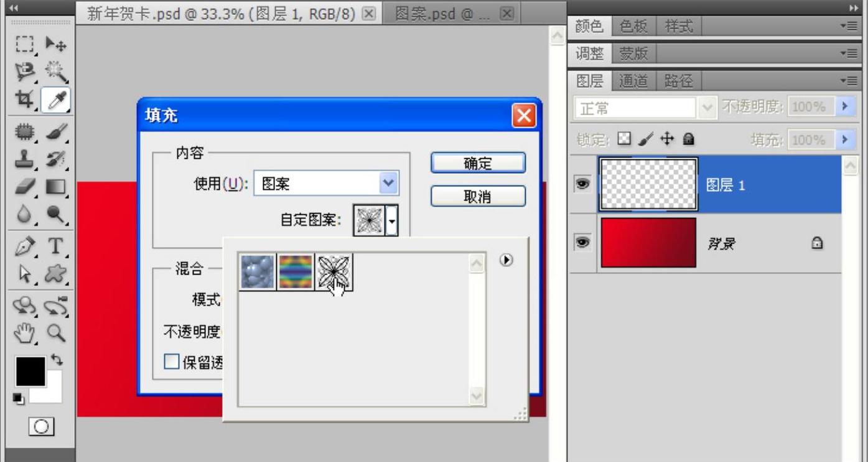Open the layer blend mode 正常 dropdown

click(x=644, y=108)
